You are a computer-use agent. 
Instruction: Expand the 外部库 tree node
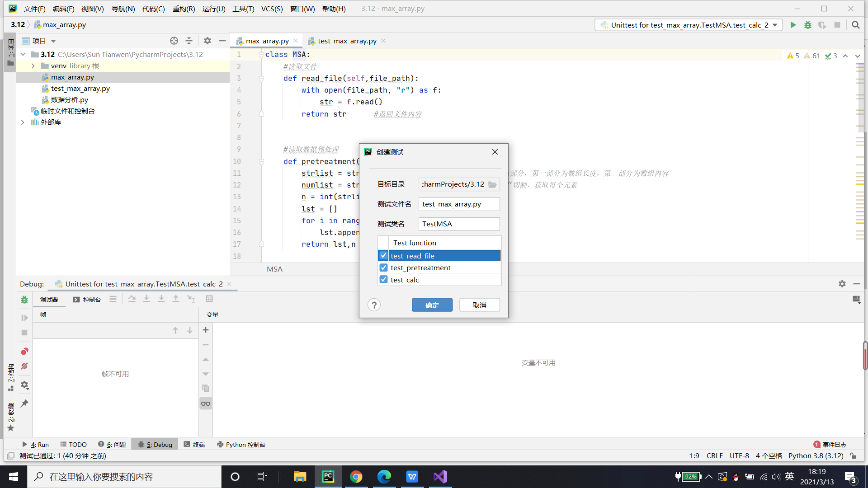[x=23, y=122]
